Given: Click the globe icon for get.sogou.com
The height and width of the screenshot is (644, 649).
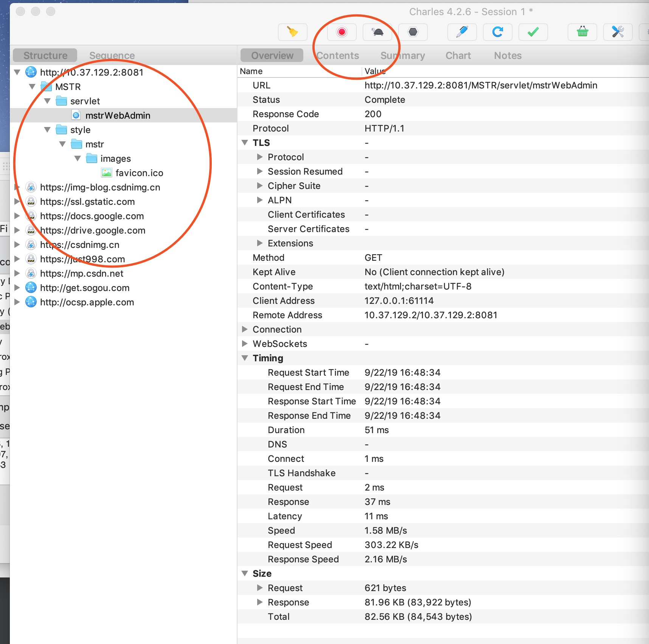Looking at the screenshot, I should [31, 288].
